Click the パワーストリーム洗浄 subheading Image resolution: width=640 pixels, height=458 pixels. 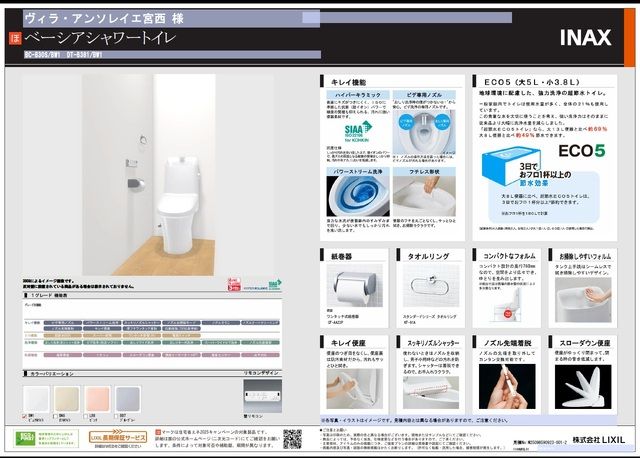click(358, 172)
